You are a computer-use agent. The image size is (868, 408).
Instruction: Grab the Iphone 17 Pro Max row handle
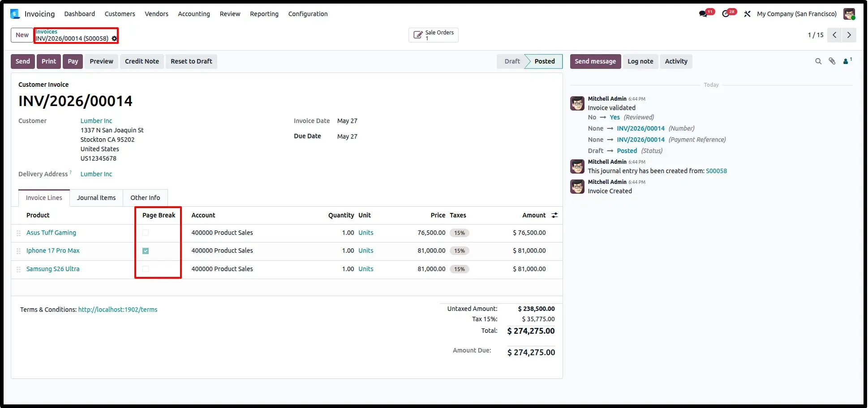tap(18, 251)
